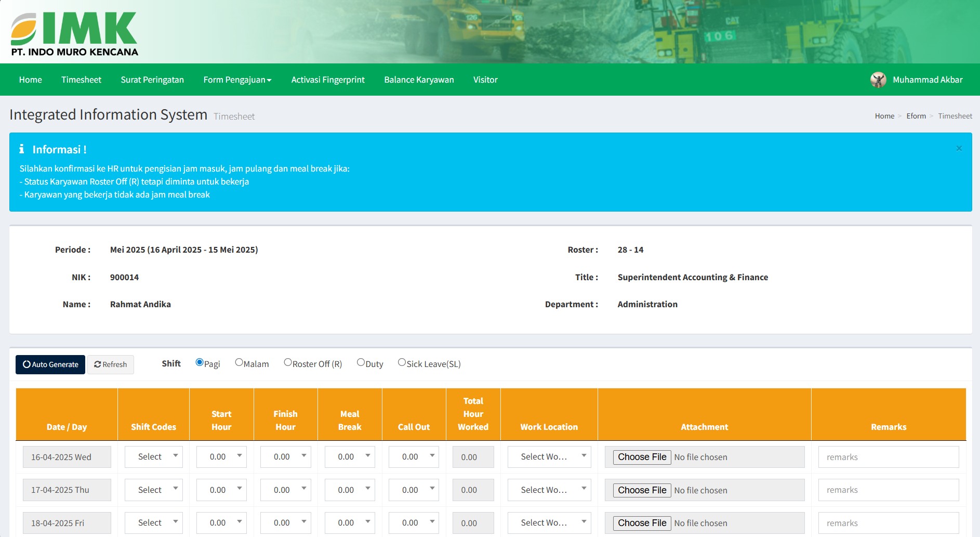Click the Informasi info icon

[x=22, y=149]
